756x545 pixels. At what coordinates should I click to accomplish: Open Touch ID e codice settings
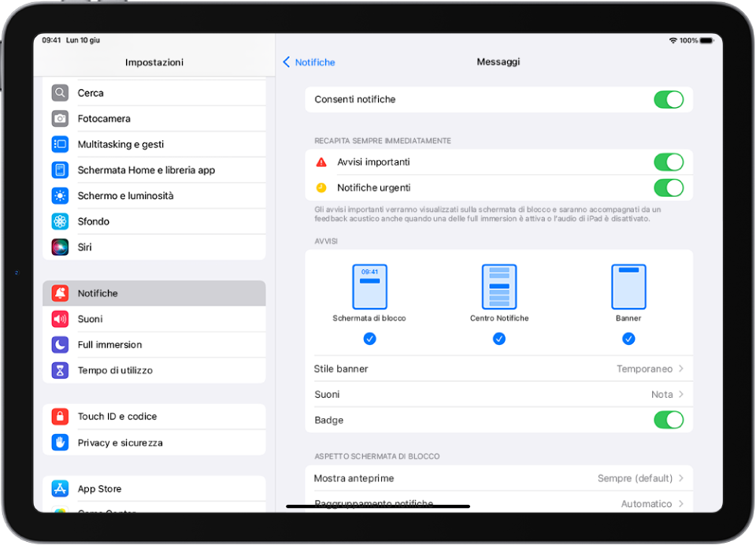click(154, 416)
